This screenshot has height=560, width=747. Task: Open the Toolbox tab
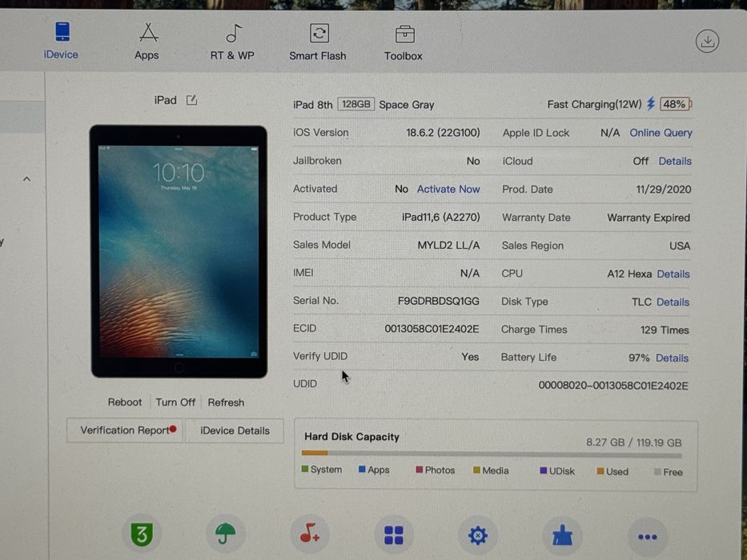pos(404,44)
